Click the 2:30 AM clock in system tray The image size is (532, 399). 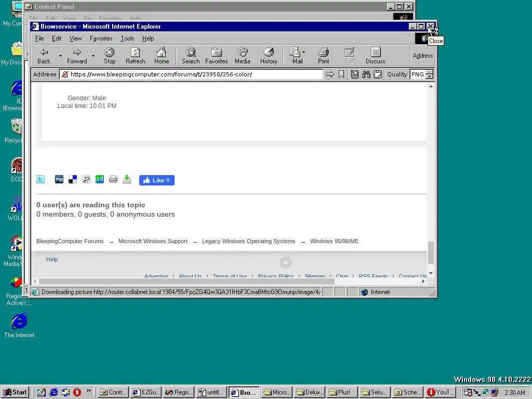514,393
